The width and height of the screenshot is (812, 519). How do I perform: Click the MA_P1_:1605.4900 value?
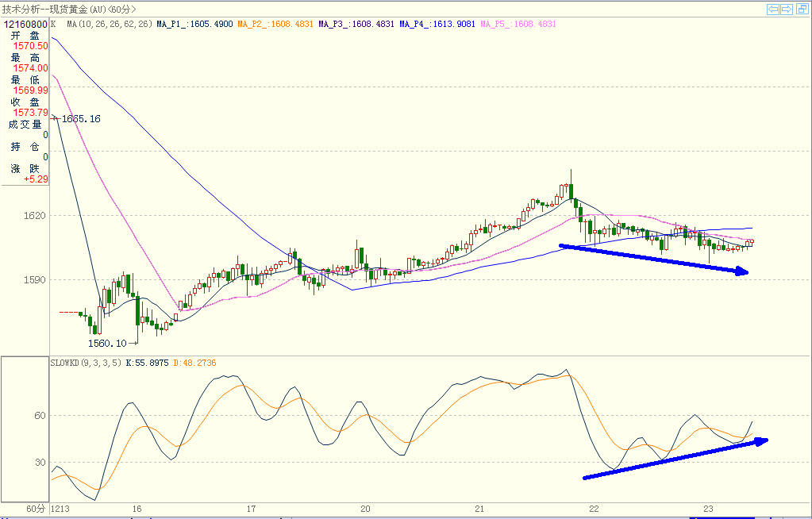click(x=194, y=24)
